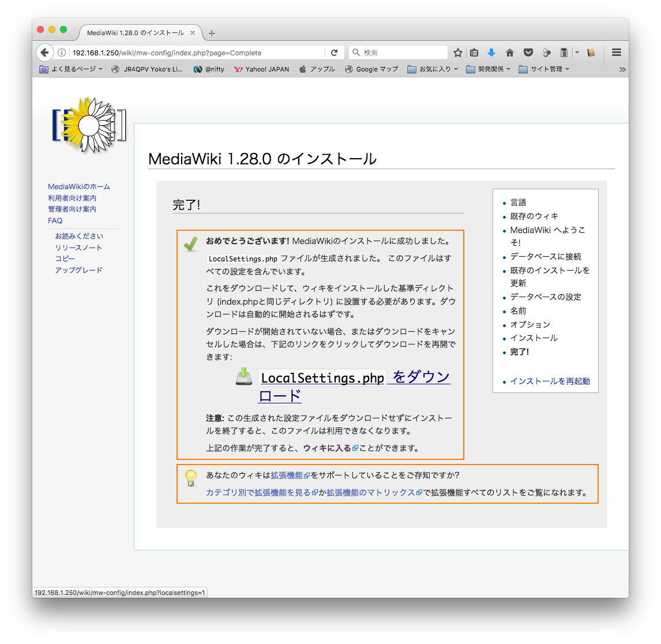Click the download drive icon beside LocalSettings.php

243,376
